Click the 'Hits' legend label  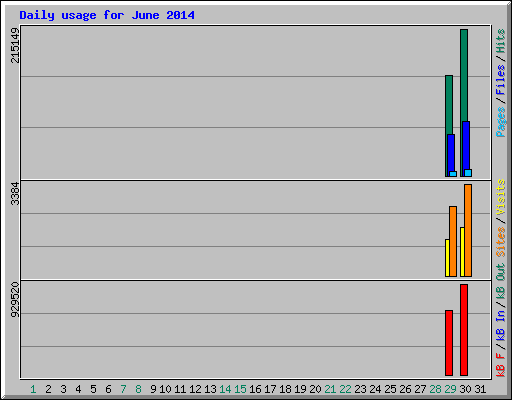500,41
